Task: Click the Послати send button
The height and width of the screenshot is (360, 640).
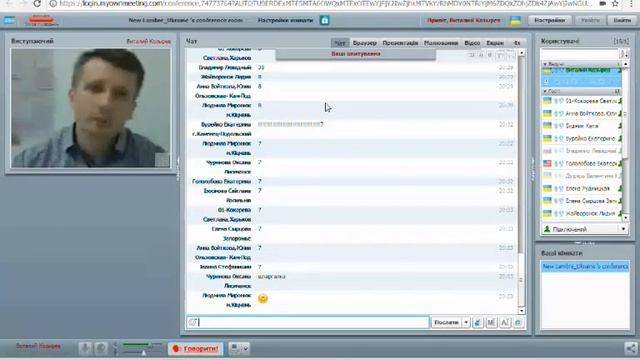Action: [x=446, y=322]
